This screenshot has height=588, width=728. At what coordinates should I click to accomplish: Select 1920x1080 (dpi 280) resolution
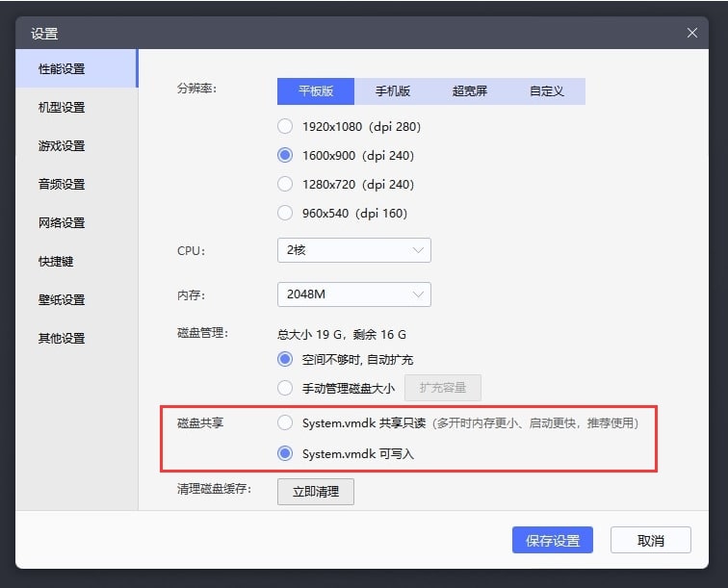(x=285, y=126)
